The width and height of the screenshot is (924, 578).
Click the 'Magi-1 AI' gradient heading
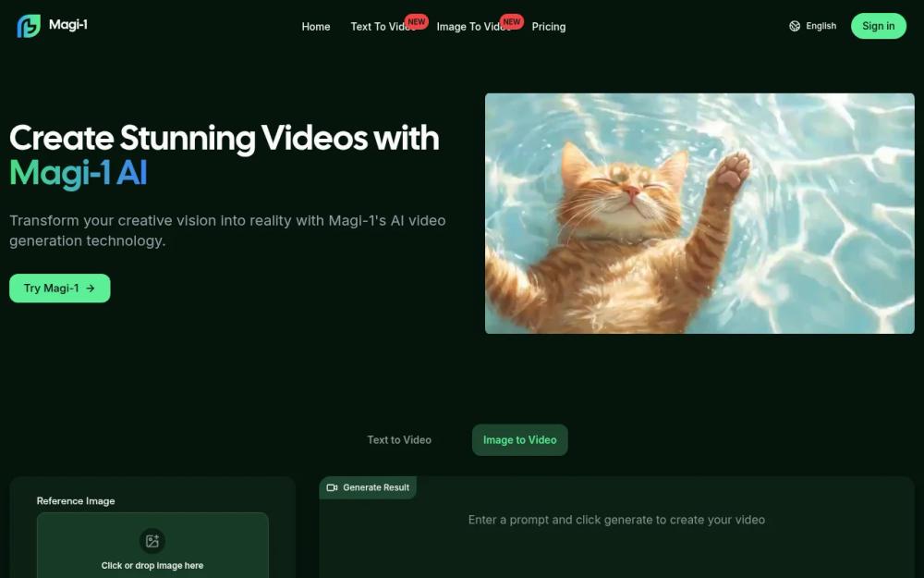click(x=78, y=174)
